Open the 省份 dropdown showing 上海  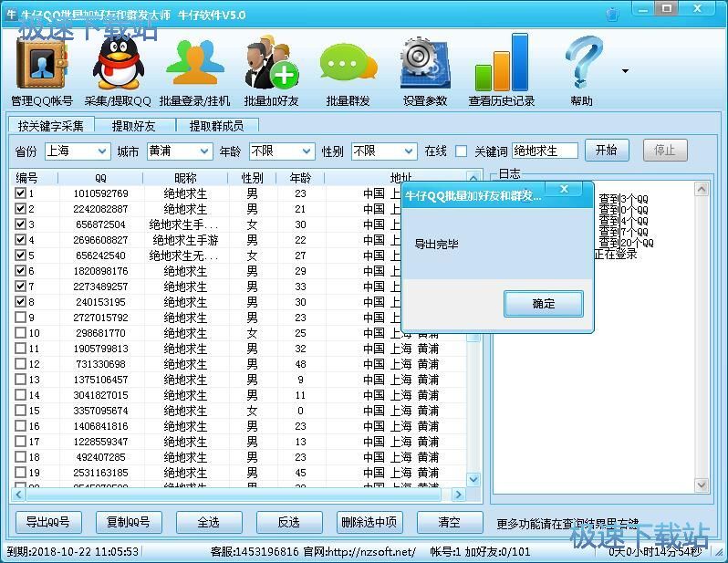tap(78, 151)
